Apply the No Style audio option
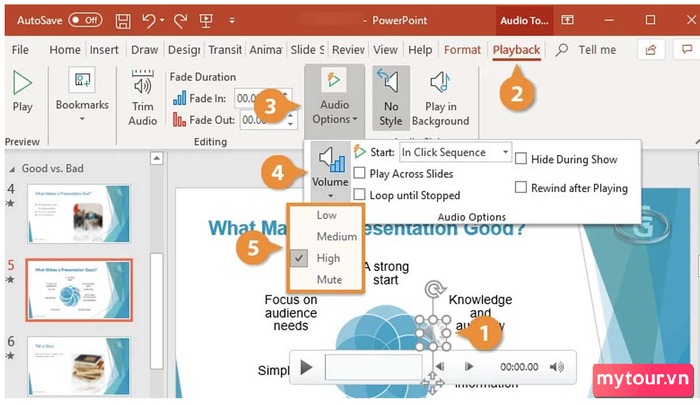Image resolution: width=700 pixels, height=405 pixels. [391, 98]
